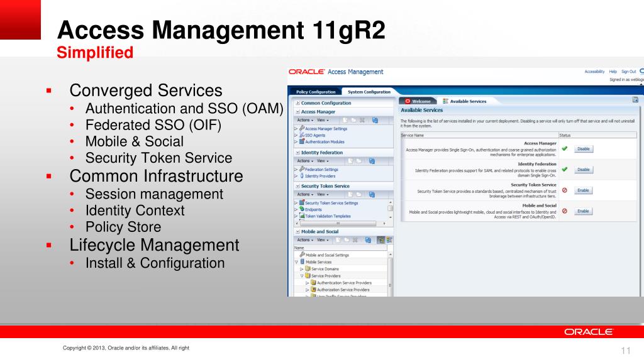Screen dimensions: 644x362
Task: Click the "Identity Context" bullet text
Action: point(135,211)
